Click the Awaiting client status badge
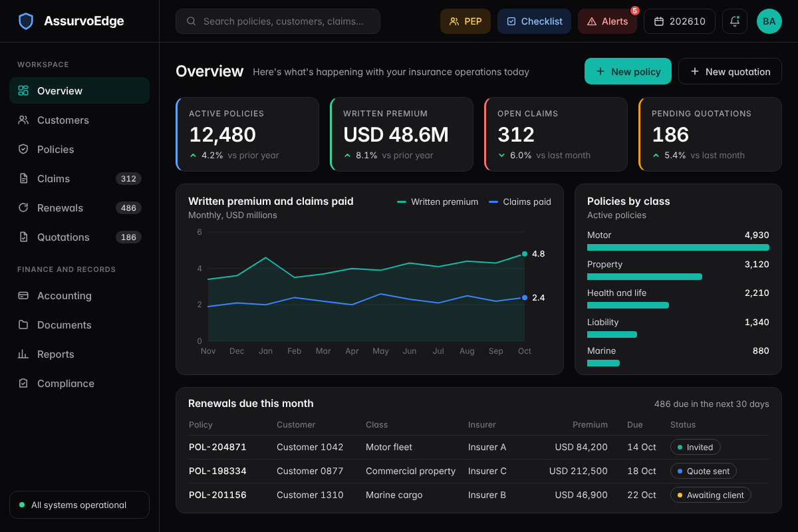 coord(711,495)
